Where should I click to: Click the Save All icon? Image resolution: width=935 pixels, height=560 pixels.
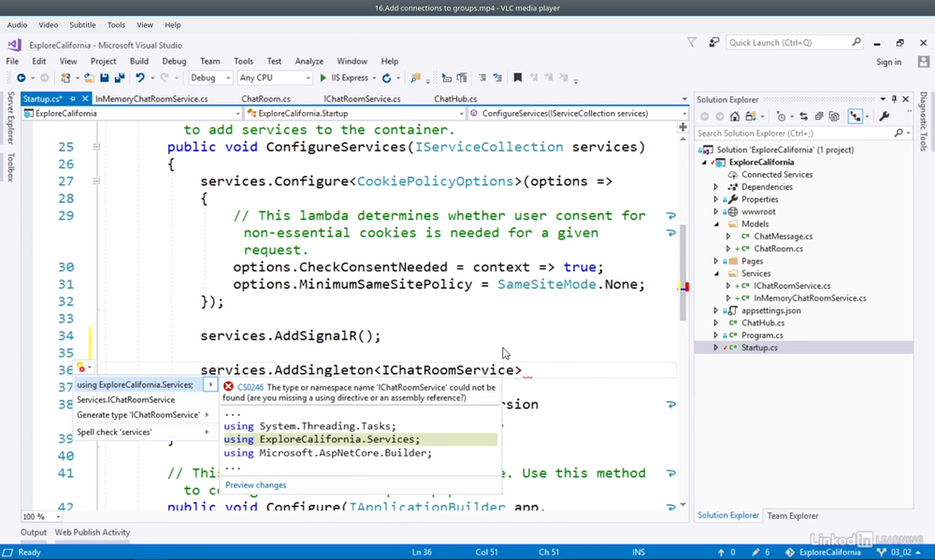tap(120, 78)
